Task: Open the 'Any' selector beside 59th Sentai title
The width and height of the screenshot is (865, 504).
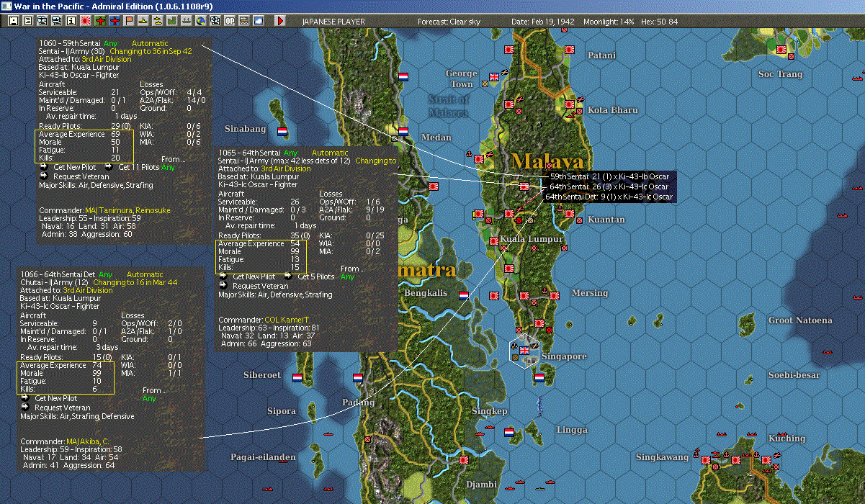Action: 110,43
